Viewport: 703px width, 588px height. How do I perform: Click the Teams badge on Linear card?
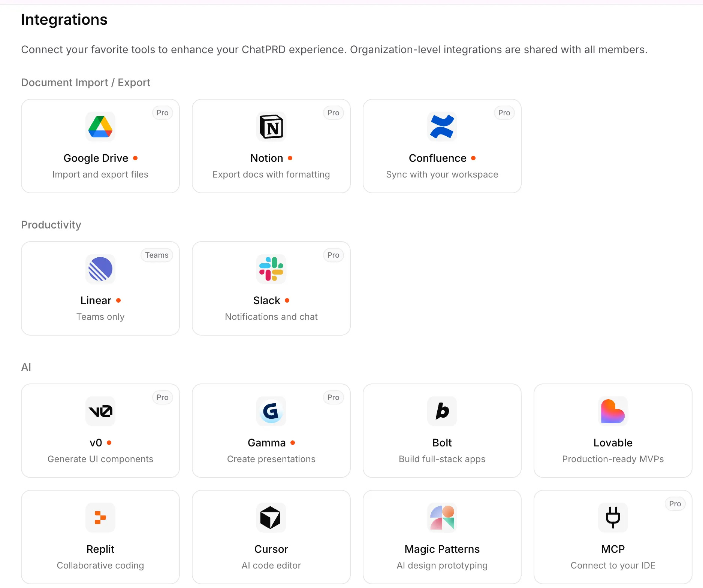pos(157,255)
